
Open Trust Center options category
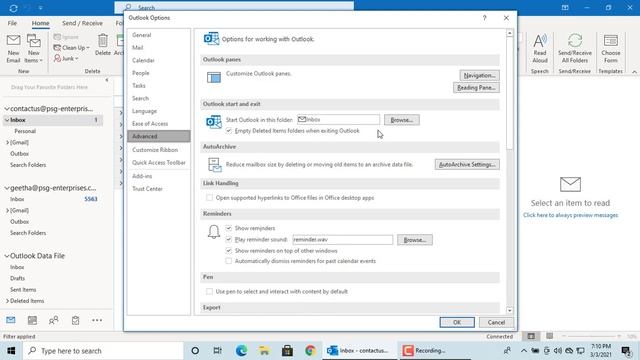pos(158,189)
